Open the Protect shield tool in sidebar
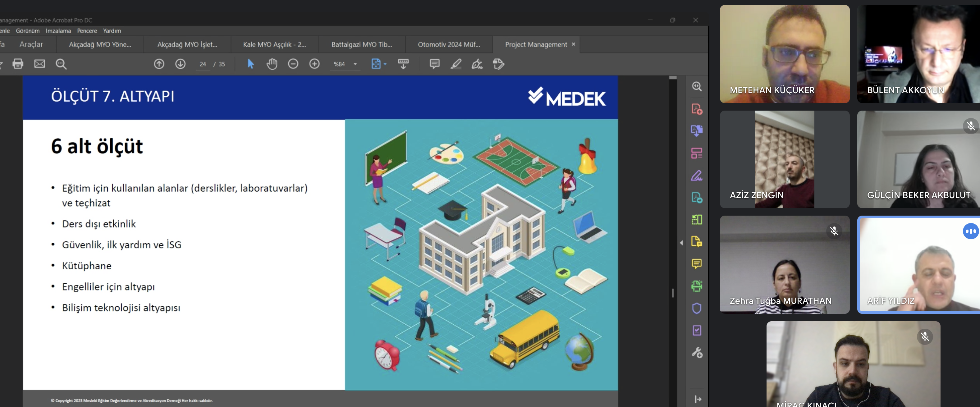Viewport: 980px width, 407px height. click(x=697, y=308)
